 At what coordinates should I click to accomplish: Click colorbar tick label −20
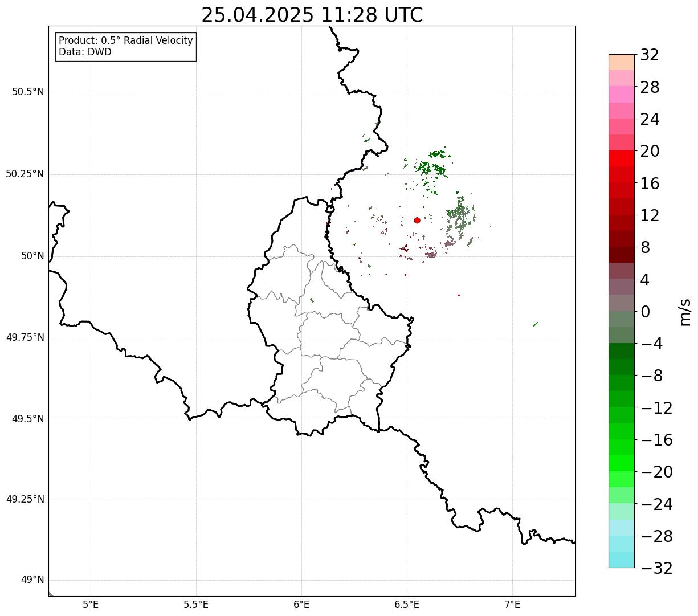(x=656, y=472)
